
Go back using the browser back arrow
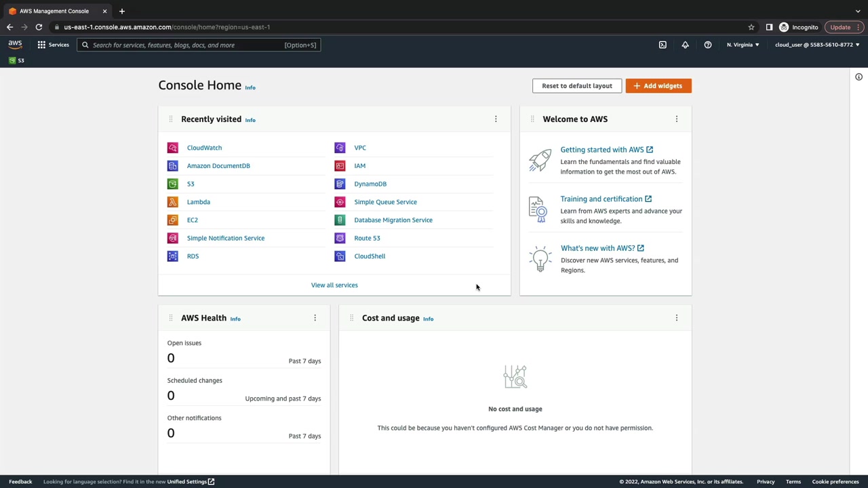click(x=9, y=27)
